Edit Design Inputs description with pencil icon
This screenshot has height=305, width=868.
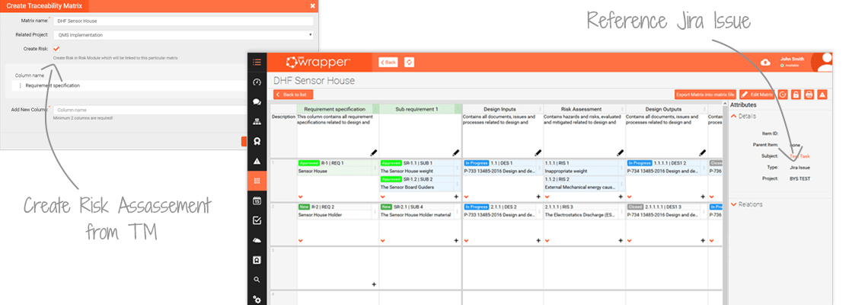(x=538, y=152)
